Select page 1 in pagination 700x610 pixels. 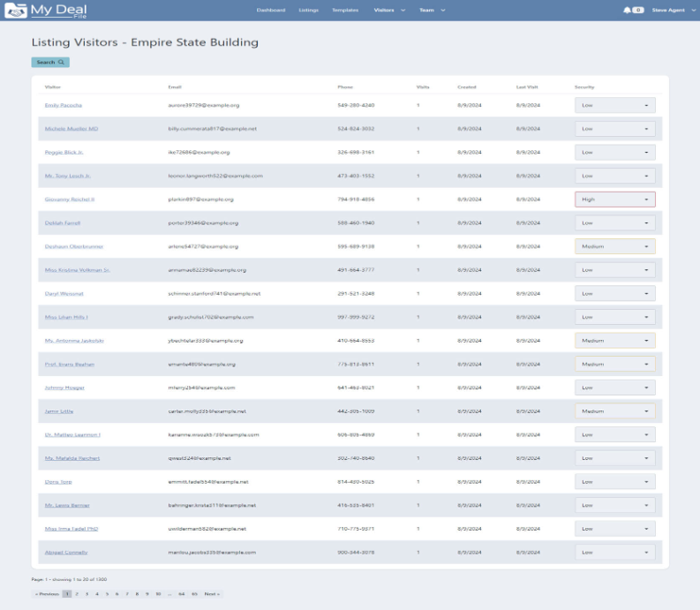pos(67,594)
